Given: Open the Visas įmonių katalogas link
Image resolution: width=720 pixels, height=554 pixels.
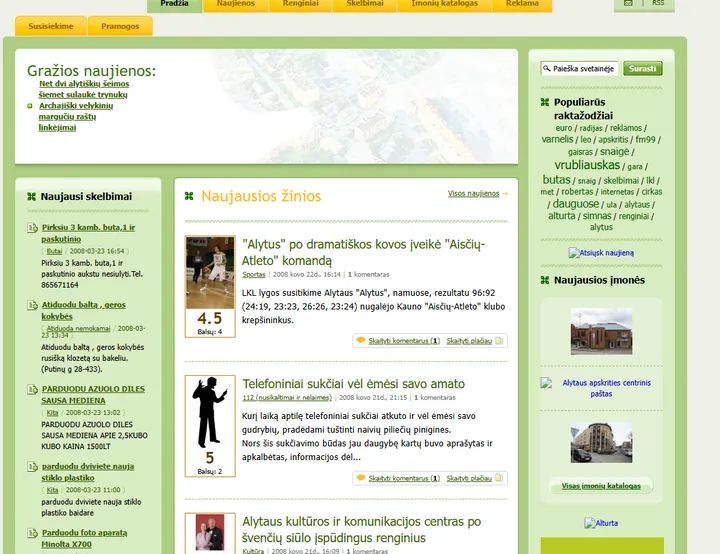Looking at the screenshot, I should [601, 486].
